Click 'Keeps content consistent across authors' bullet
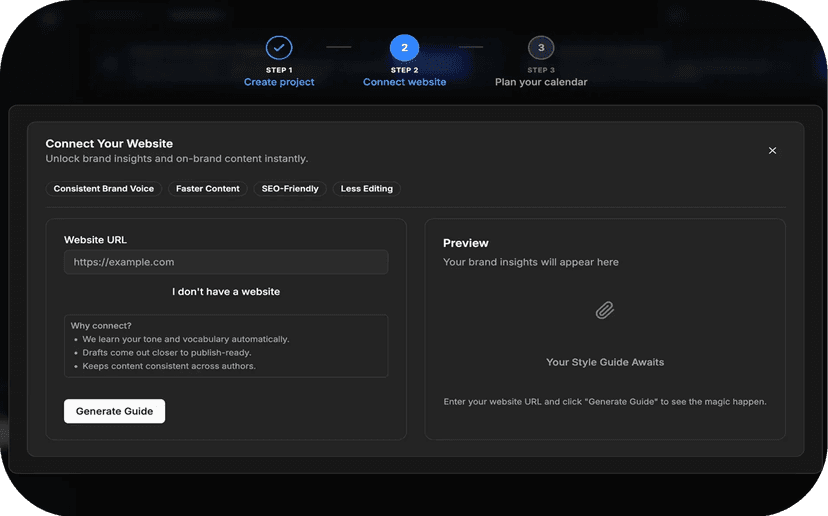Image resolution: width=828 pixels, height=516 pixels. point(169,366)
